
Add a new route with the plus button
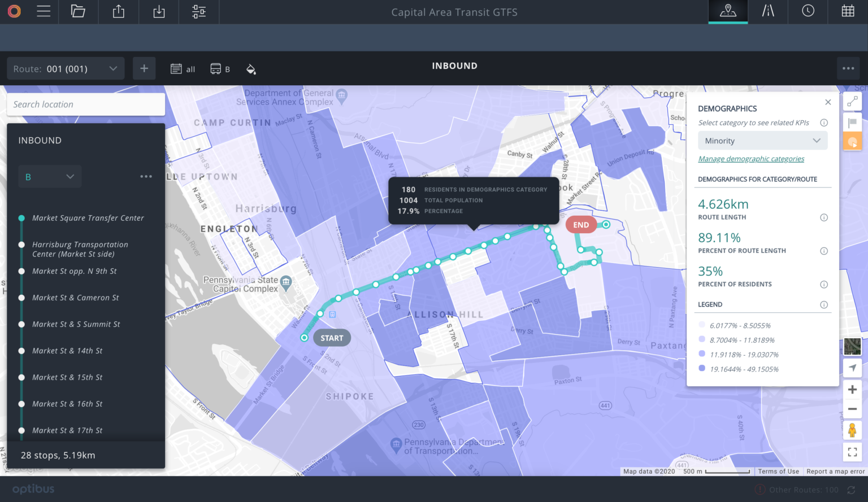pyautogui.click(x=144, y=68)
